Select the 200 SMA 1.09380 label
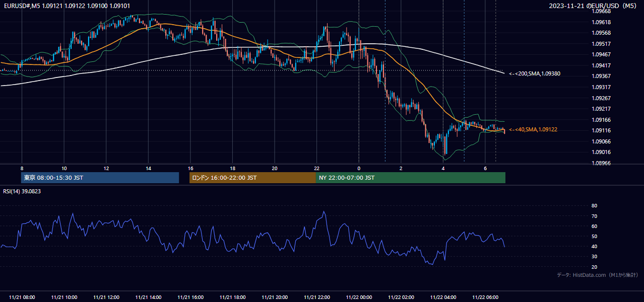Screen dimensions: 644x302 click(535, 73)
